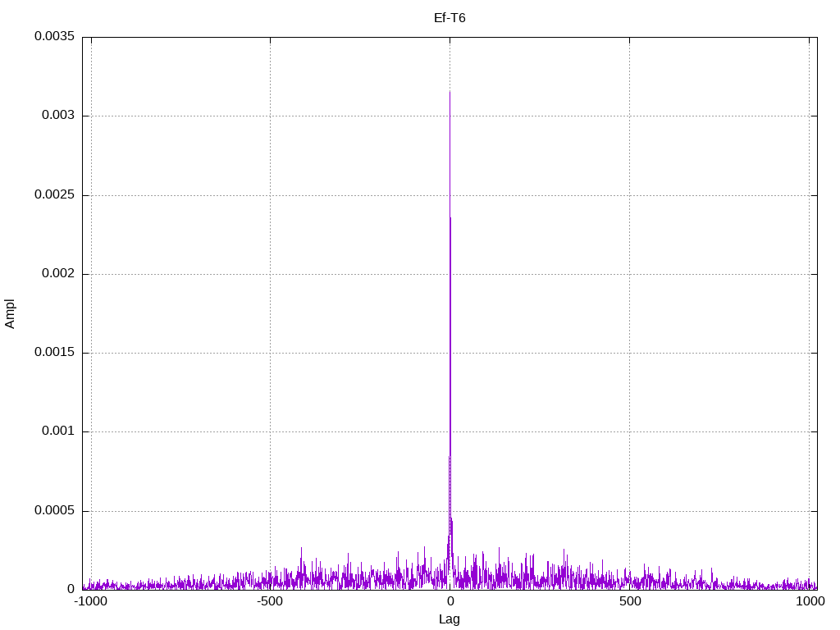Click the 500 X-axis tick label
The width and height of the screenshot is (840, 630).
pos(630,601)
